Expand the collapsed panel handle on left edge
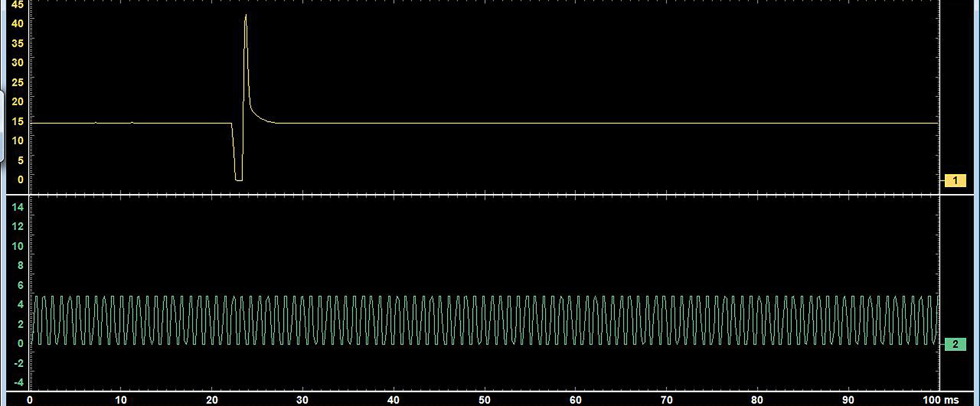This screenshot has height=406, width=980. tap(2, 126)
